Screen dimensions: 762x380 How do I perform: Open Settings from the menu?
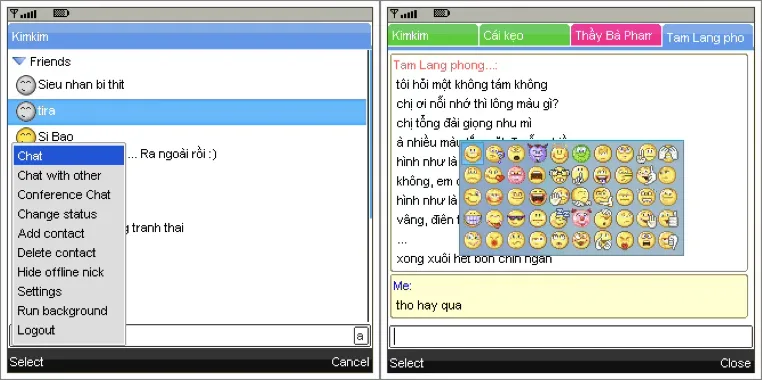tap(69, 292)
